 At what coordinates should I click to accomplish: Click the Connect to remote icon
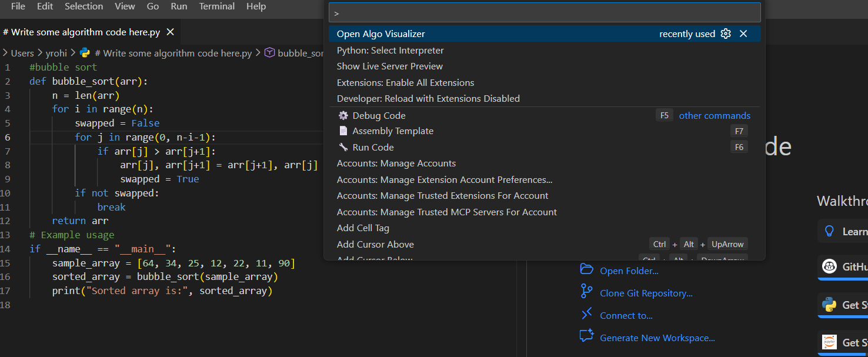point(586,314)
